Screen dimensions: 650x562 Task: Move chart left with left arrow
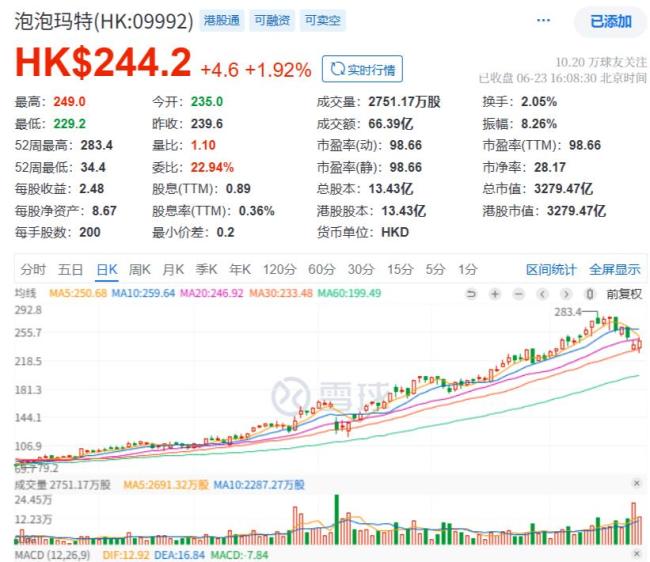(542, 294)
